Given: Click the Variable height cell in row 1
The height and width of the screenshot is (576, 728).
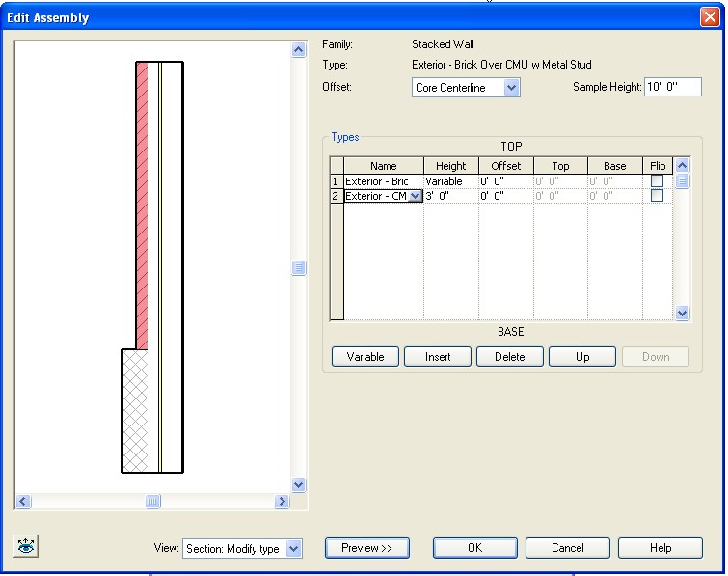Looking at the screenshot, I should pyautogui.click(x=451, y=181).
